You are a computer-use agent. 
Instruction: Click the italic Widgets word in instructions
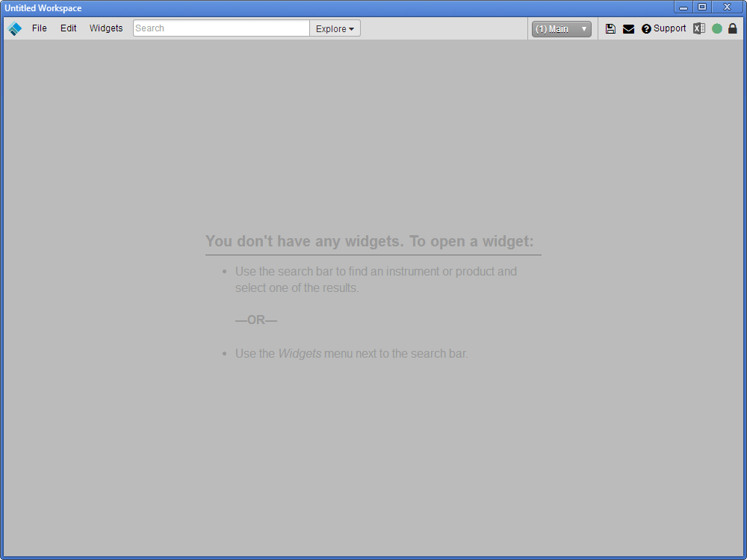coord(300,354)
